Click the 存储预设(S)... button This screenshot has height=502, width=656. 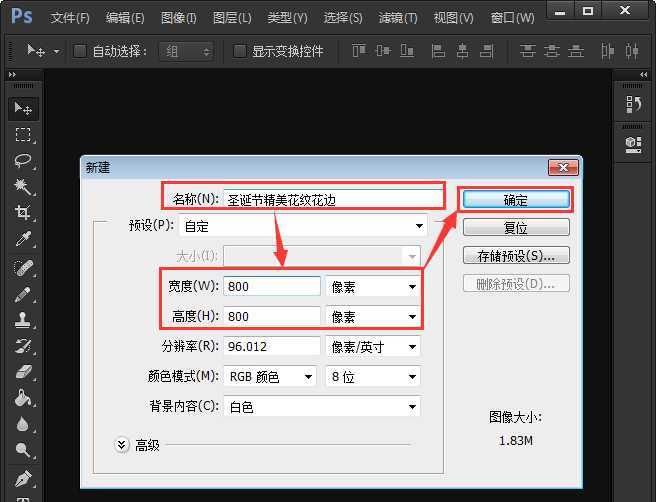click(516, 256)
